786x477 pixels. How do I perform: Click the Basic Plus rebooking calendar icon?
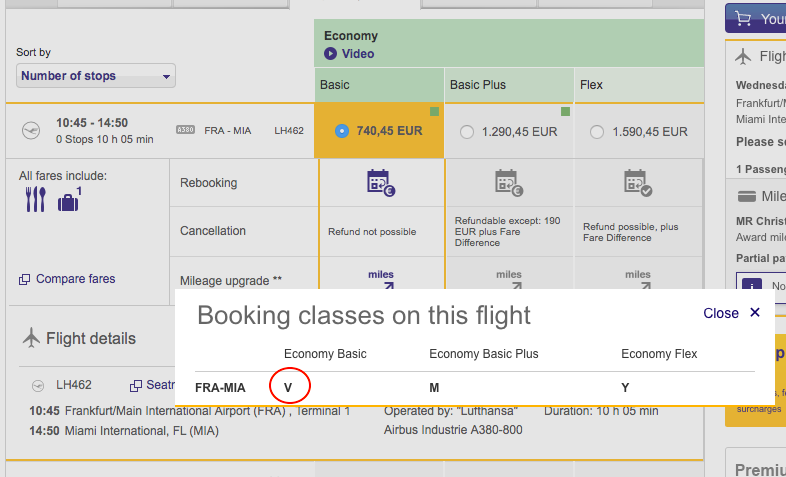pos(509,181)
